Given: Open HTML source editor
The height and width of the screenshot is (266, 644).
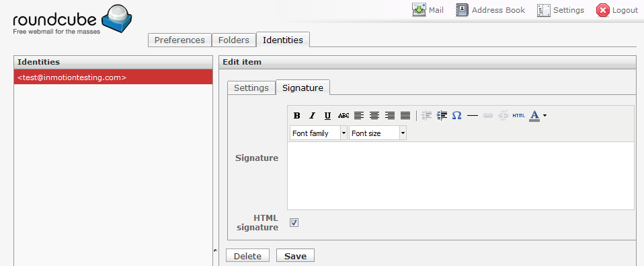Looking at the screenshot, I should (x=519, y=116).
